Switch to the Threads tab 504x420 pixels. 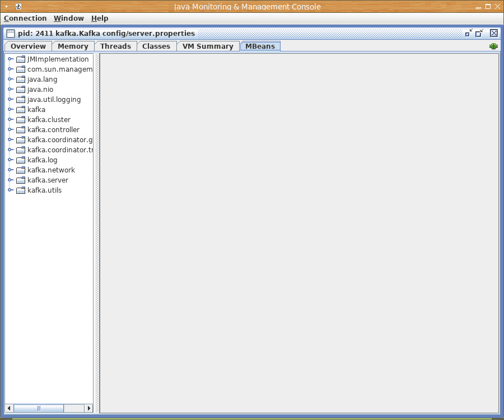point(115,46)
